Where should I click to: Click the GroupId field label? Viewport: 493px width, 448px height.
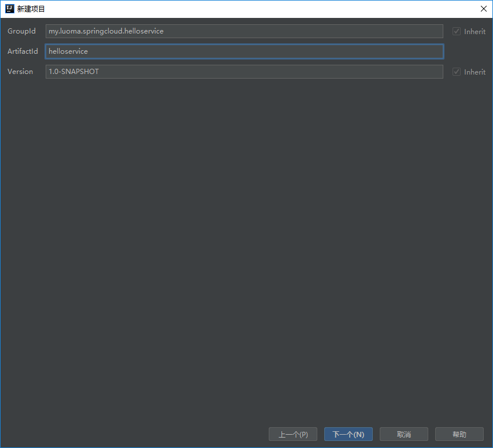tap(21, 31)
